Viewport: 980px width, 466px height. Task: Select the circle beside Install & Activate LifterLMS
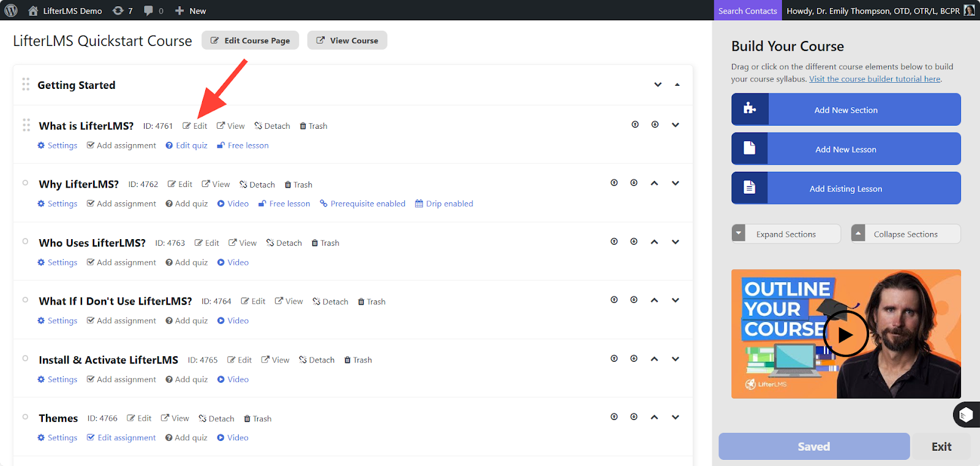point(25,359)
